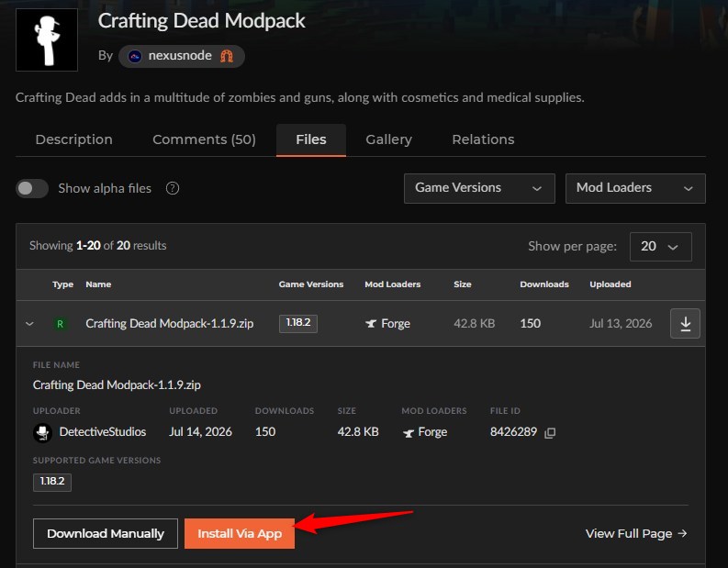
Task: Download the file using the row's download icon
Action: (x=685, y=323)
